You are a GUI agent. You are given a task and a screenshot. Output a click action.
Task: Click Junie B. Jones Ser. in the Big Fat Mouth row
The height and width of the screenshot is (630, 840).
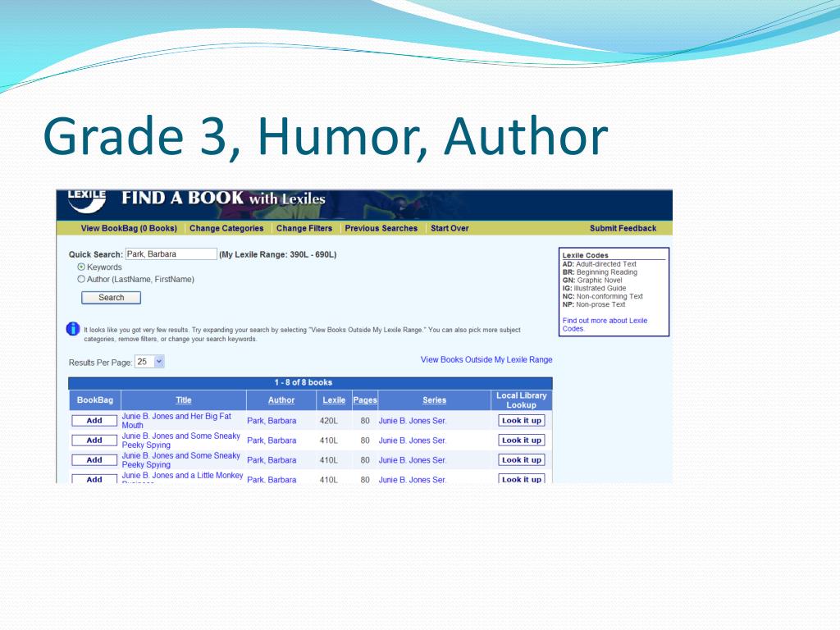413,421
